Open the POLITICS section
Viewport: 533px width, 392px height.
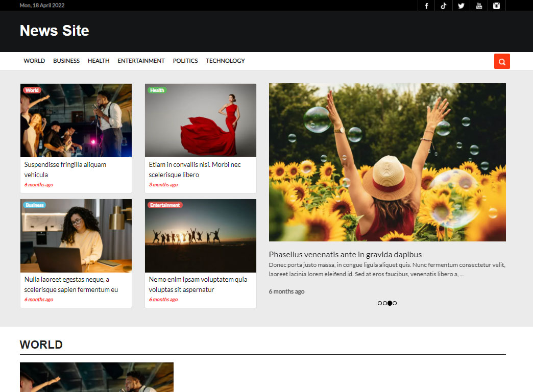(185, 61)
